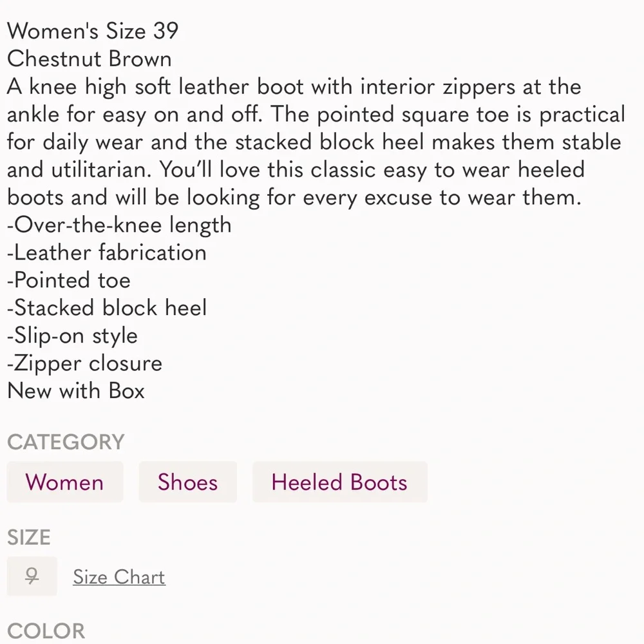Click the product description paragraph
The height and width of the screenshot is (644, 644).
[316, 142]
